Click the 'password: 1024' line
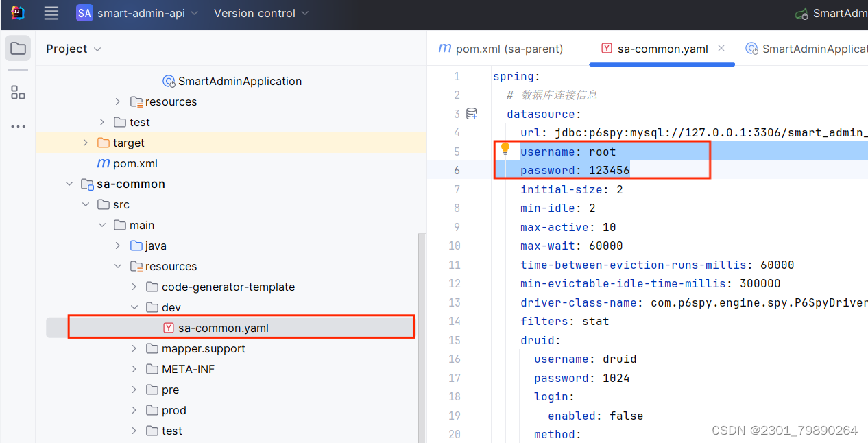This screenshot has height=443, width=868. tap(581, 378)
